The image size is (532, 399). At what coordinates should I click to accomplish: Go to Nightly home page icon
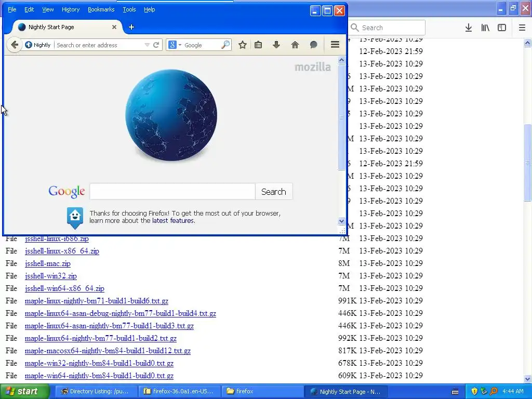point(295,45)
